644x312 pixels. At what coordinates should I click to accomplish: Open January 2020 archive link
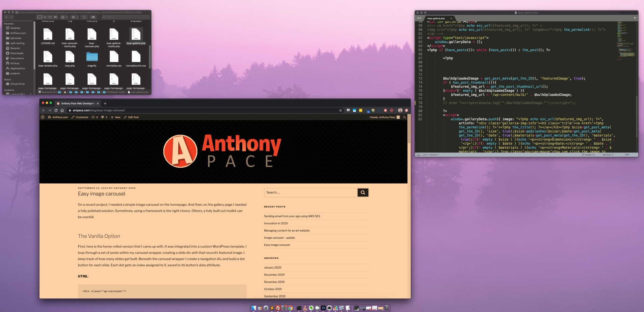272,267
